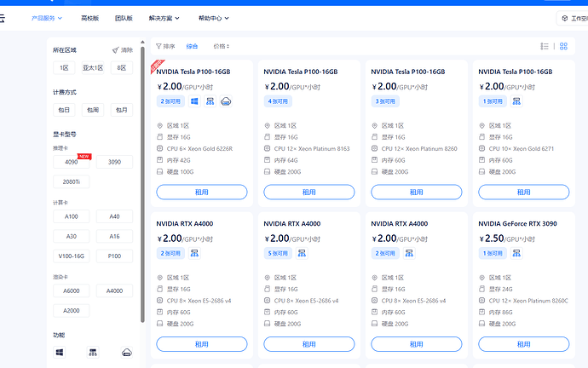The image size is (588, 368).
Task: Rent the NVIDIA GeForce RTX 3090 card
Action: tap(523, 344)
